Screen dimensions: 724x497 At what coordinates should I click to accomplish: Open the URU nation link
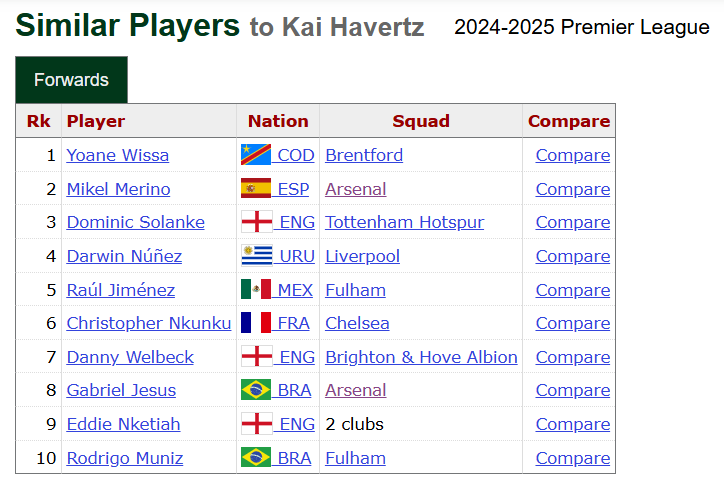(x=297, y=256)
